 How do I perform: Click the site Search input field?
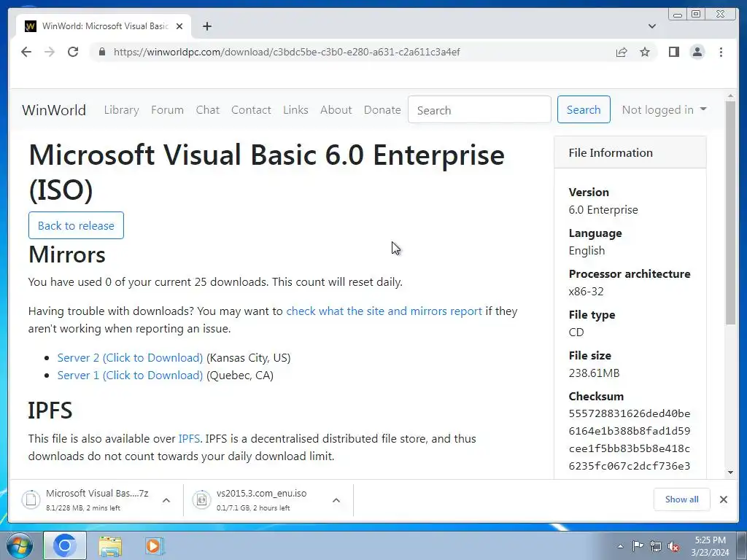pyautogui.click(x=479, y=109)
